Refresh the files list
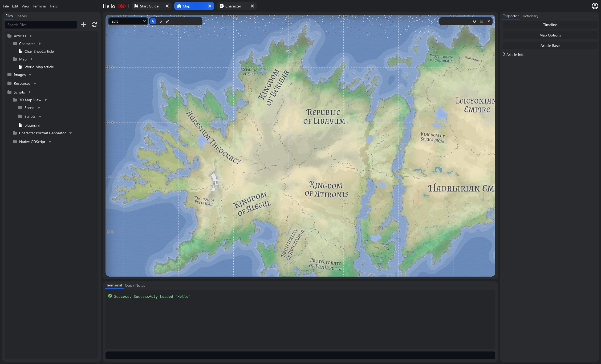This screenshot has height=364, width=601. click(94, 25)
